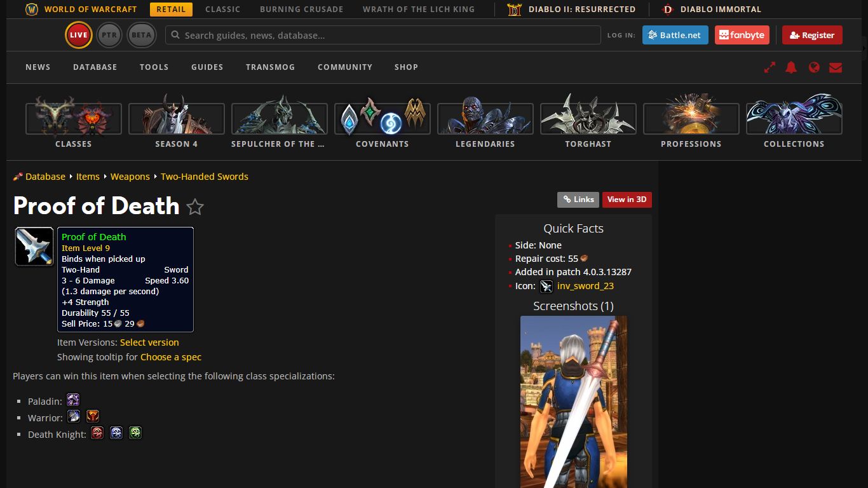Open the Torghast banner
The image size is (868, 488).
click(588, 121)
